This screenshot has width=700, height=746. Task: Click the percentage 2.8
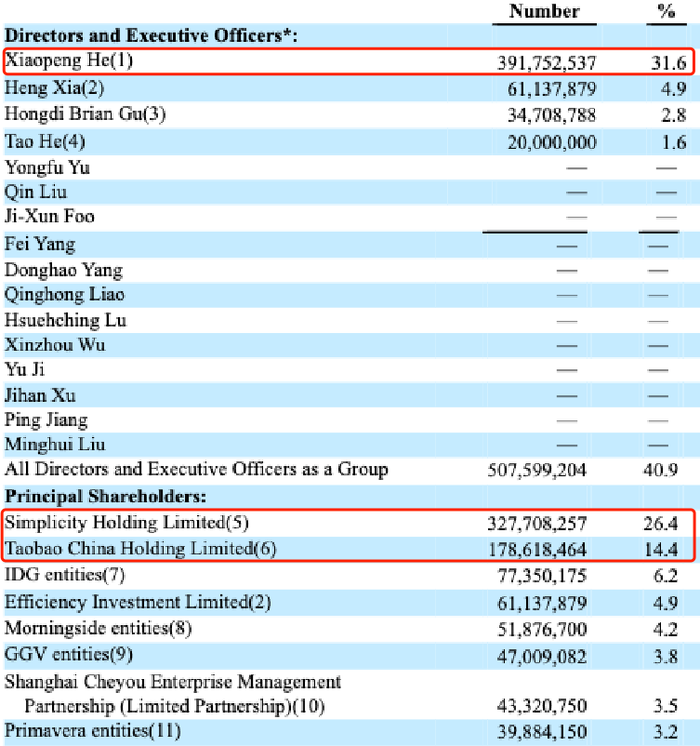coord(673,115)
